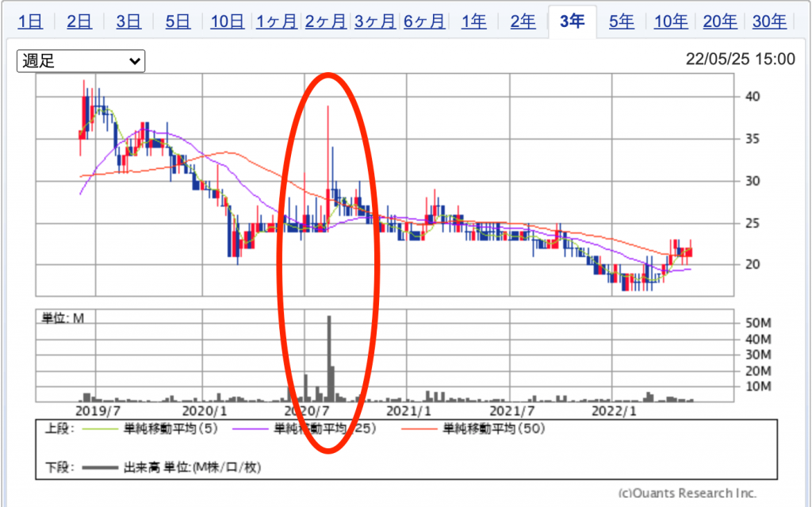Switch to the 2日 tab
Viewport: 812px width, 507px height.
(79, 21)
